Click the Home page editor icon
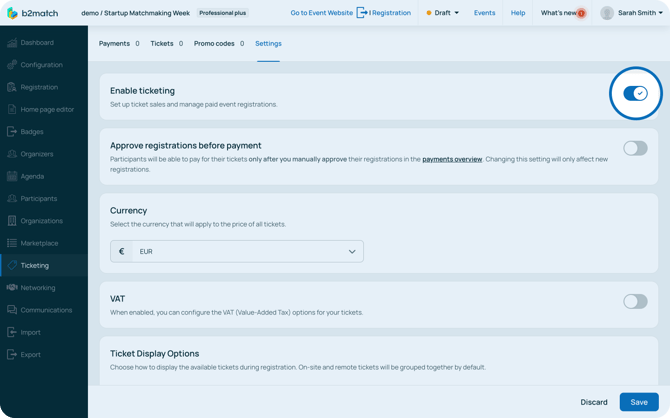The height and width of the screenshot is (418, 670). [12, 109]
